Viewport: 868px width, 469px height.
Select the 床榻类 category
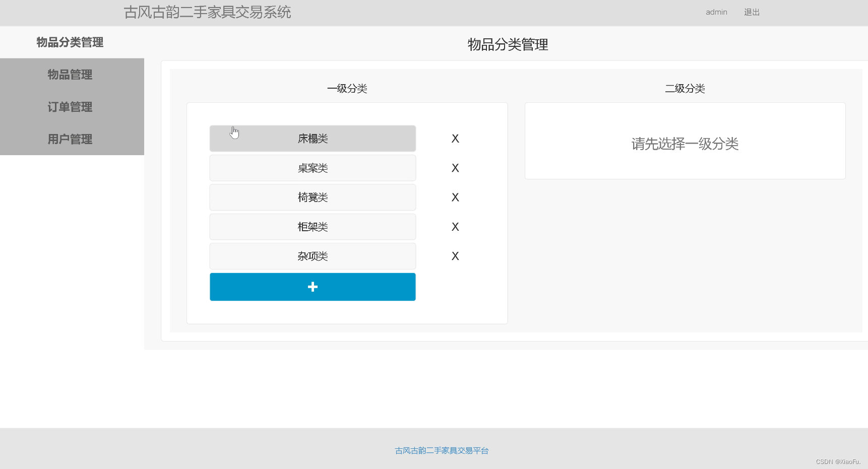pos(313,139)
